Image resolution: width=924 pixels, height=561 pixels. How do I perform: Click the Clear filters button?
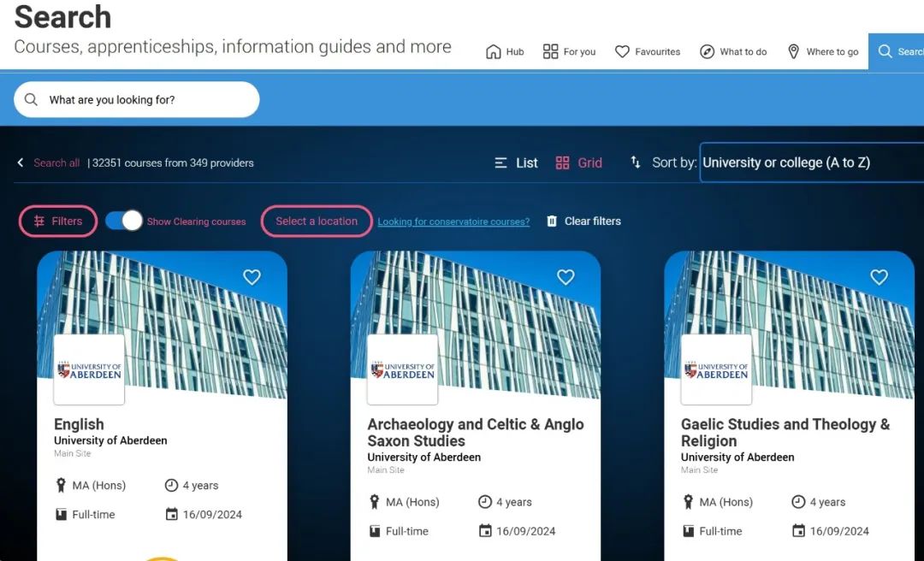583,221
